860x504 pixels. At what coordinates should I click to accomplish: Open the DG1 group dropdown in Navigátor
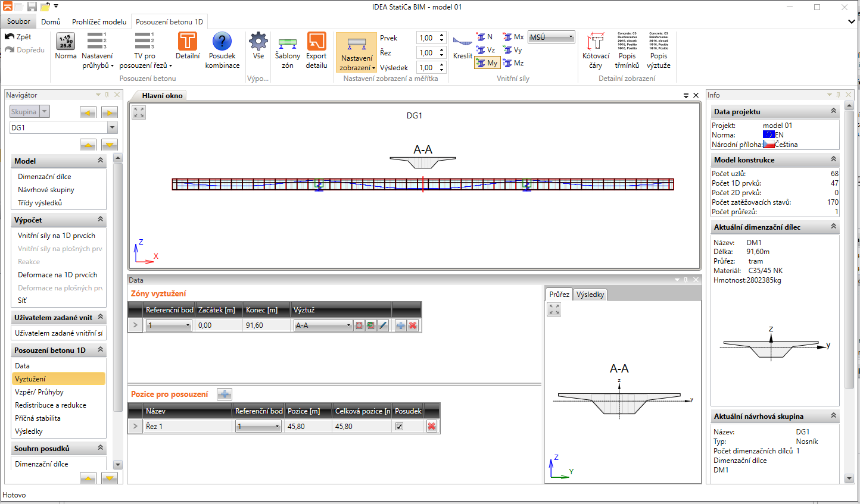pos(112,127)
